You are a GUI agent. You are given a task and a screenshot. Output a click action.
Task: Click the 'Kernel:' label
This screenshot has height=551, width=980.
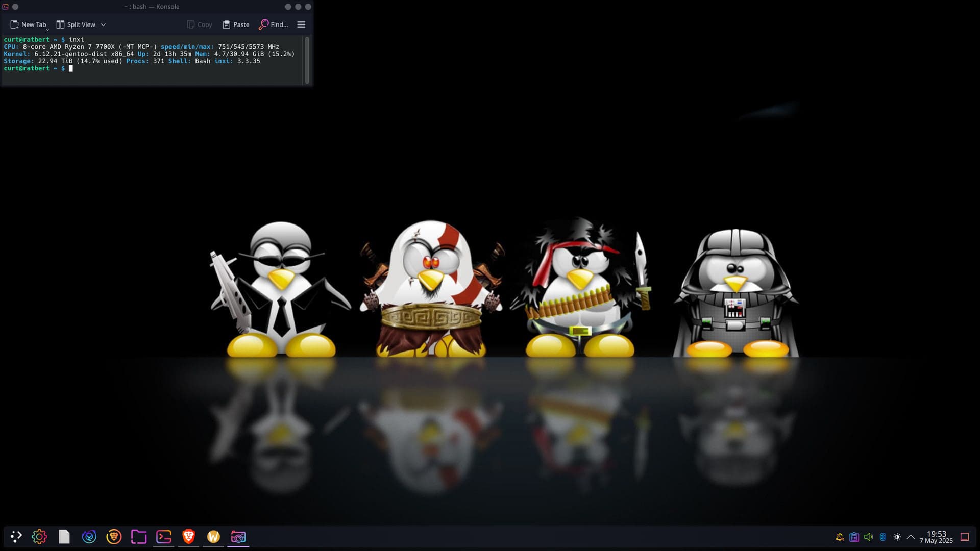point(17,54)
